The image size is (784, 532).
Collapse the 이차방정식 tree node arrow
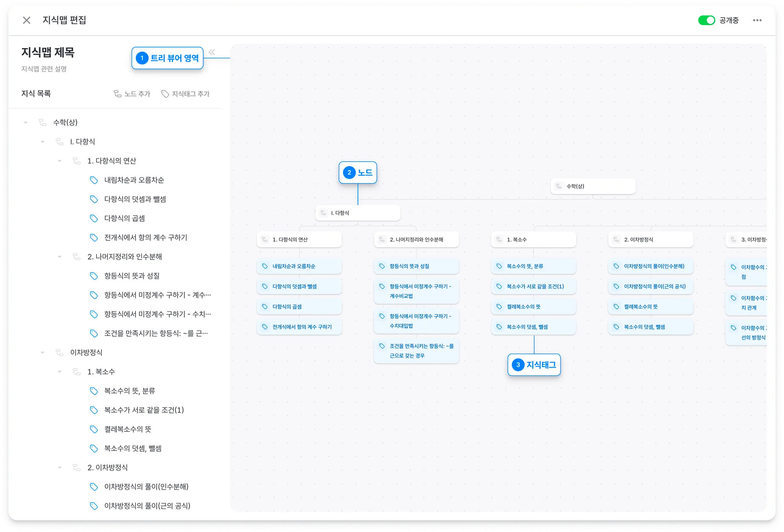[42, 352]
